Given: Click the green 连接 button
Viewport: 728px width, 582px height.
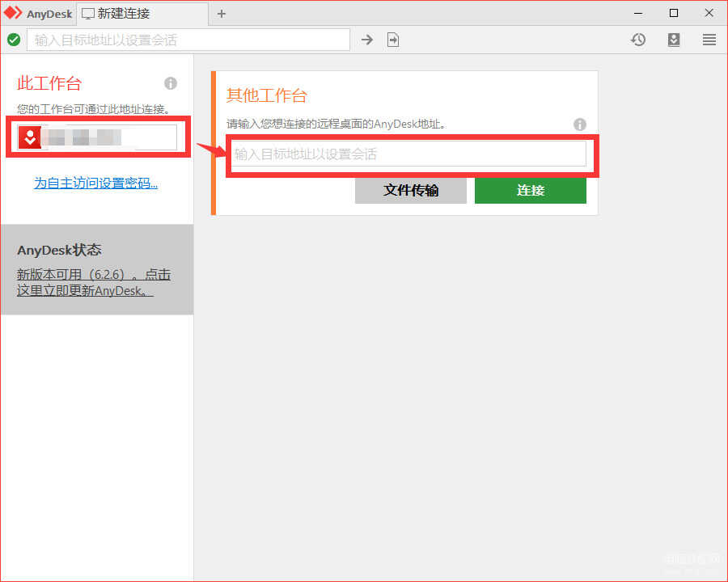Looking at the screenshot, I should click(x=530, y=190).
